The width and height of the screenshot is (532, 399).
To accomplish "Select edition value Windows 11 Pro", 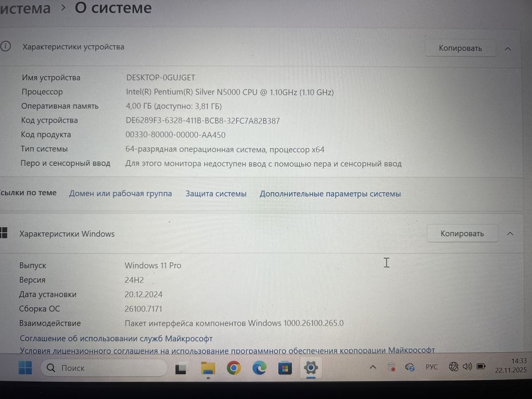I will tap(153, 265).
